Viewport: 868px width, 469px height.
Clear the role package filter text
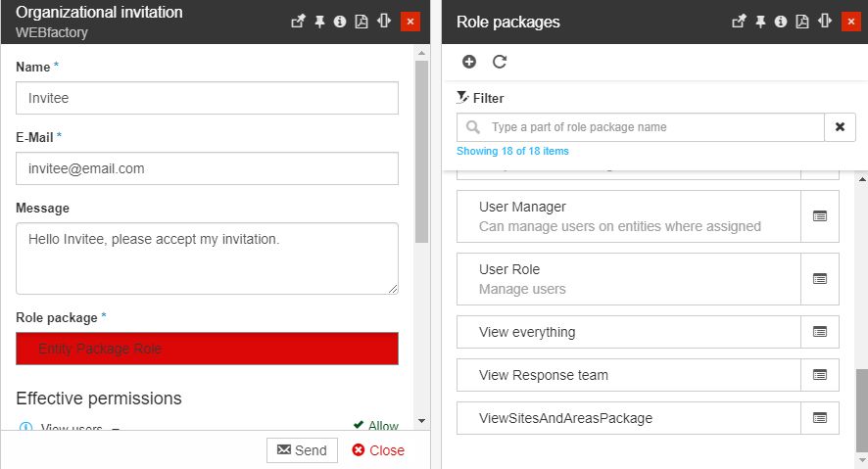(840, 127)
